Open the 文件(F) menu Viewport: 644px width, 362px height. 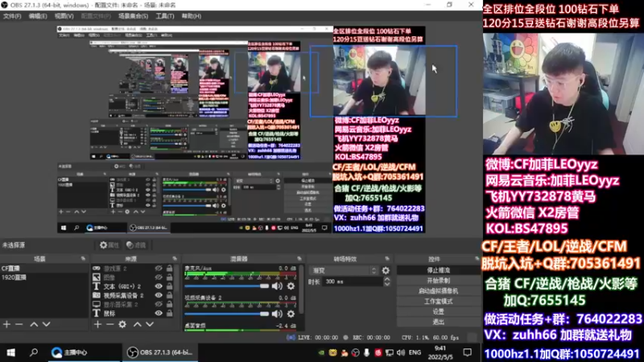click(x=12, y=16)
